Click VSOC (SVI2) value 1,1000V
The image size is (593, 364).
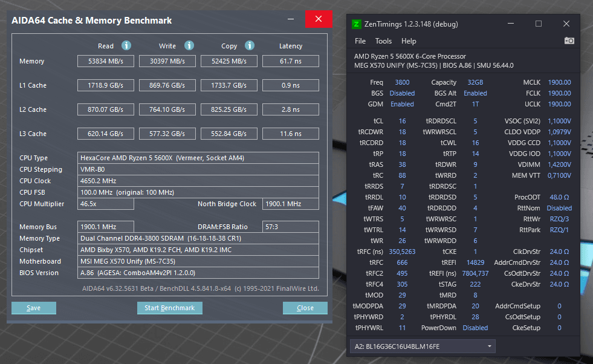[559, 121]
